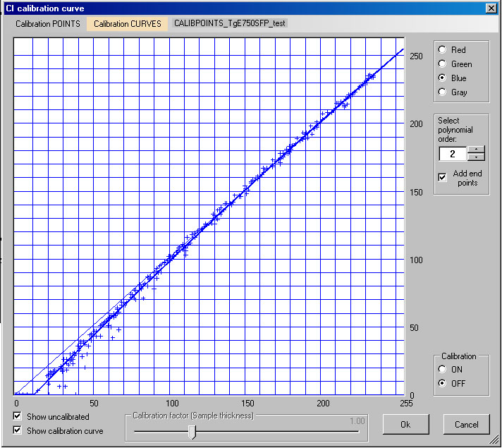Select the Blue channel radio button
This screenshot has height=448, width=502.
(x=443, y=78)
